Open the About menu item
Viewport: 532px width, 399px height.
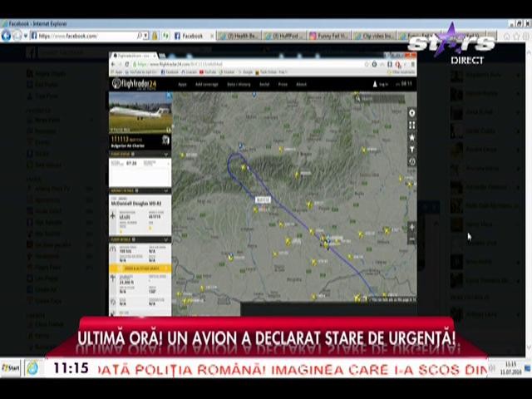pos(301,85)
